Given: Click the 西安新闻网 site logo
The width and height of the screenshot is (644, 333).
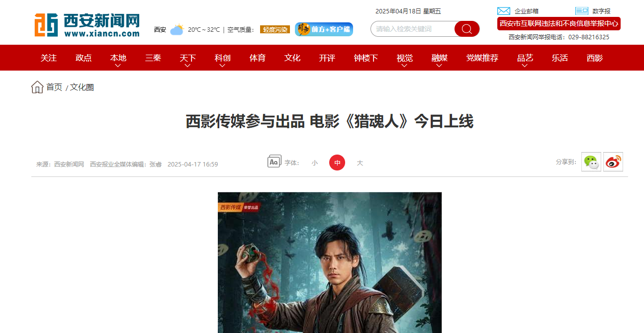Looking at the screenshot, I should tap(87, 25).
